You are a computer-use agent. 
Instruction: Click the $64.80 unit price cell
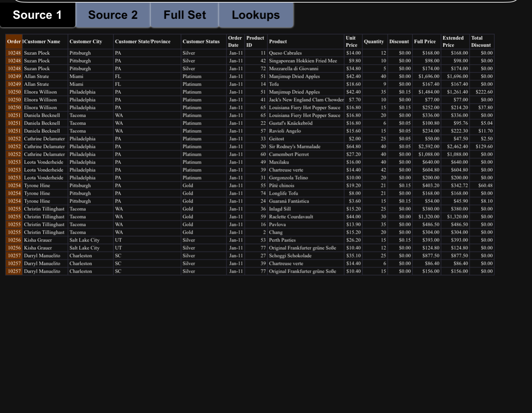coord(353,147)
